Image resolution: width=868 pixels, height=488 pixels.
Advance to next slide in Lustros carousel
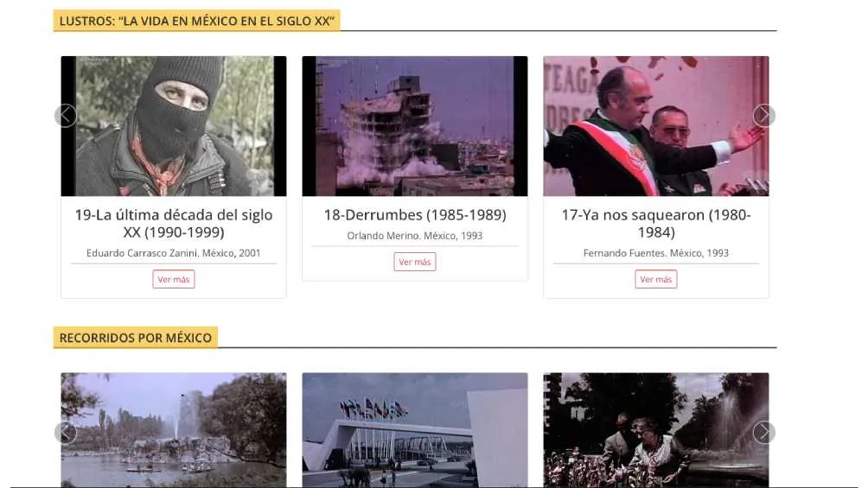pyautogui.click(x=764, y=116)
